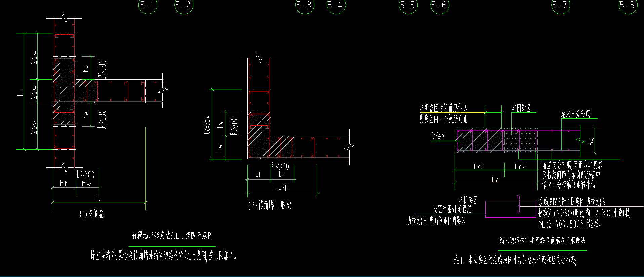
Task: Select the note starting "除注明者外,翼墙及转角墙处"
Action: pyautogui.click(x=164, y=256)
